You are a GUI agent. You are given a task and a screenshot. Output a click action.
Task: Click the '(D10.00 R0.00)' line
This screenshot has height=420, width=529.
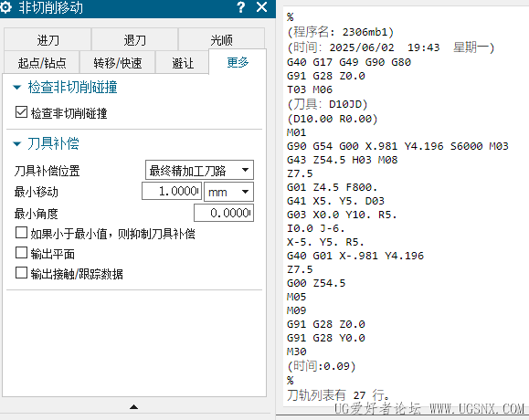point(333,119)
